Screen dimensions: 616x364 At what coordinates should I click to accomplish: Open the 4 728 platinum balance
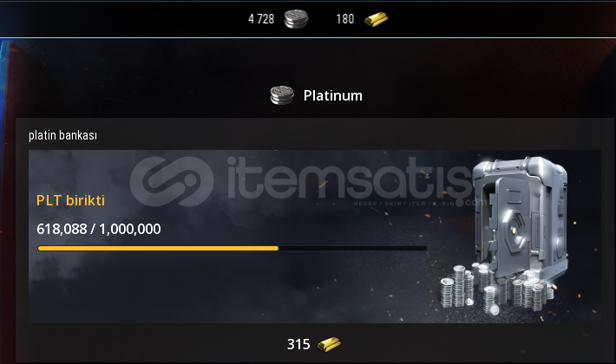[261, 19]
